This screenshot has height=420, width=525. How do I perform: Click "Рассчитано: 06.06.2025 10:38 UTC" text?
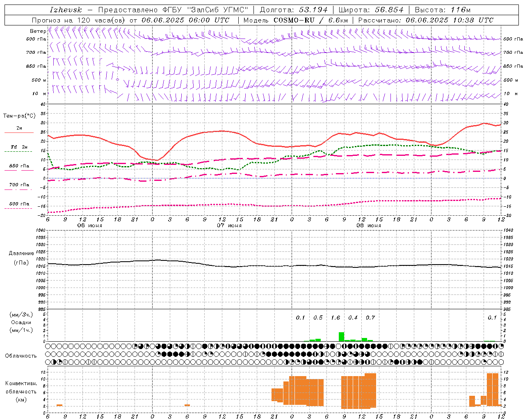(426, 20)
